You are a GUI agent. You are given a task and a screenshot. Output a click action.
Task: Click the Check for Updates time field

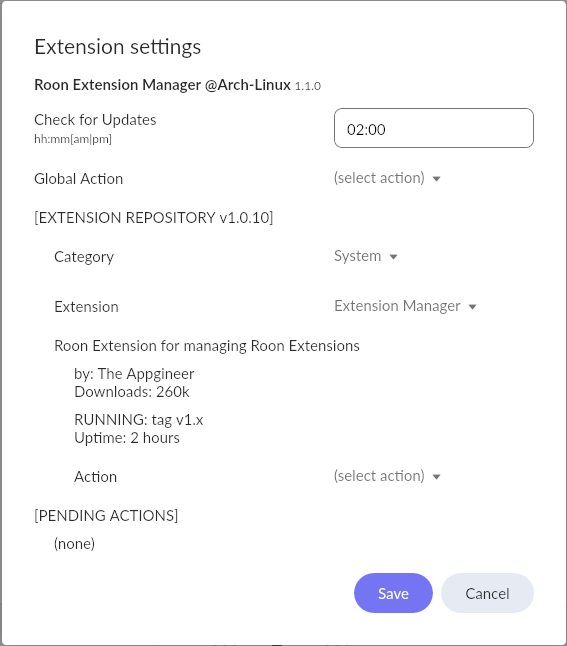coord(433,128)
